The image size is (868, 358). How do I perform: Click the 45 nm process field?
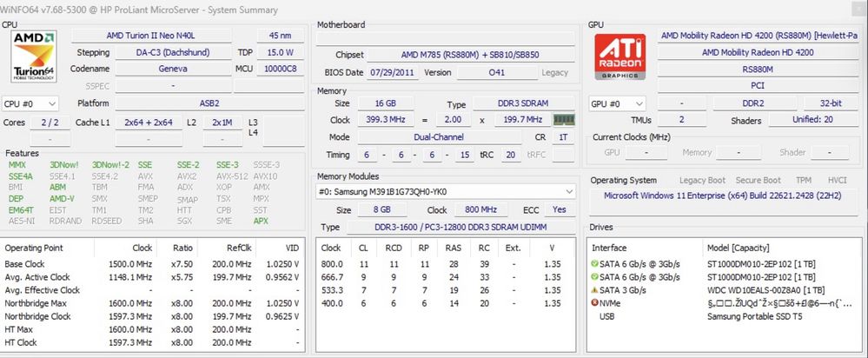280,36
